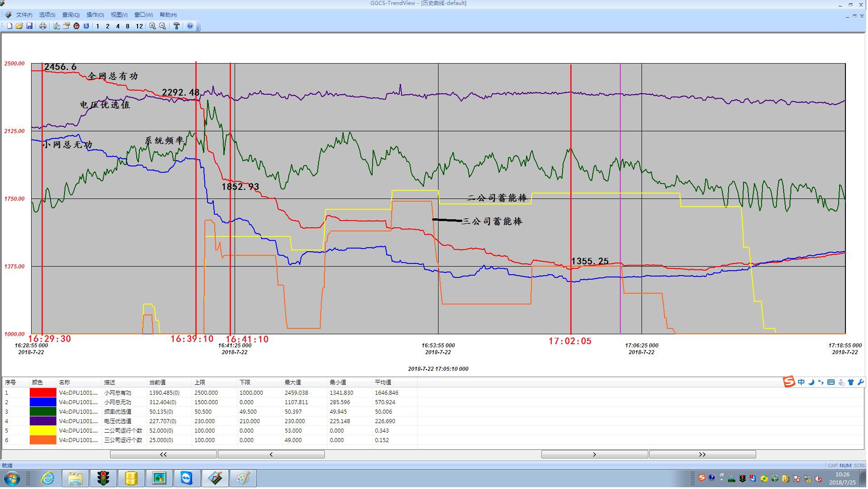Click the step forward > button
The image size is (868, 489).
(595, 454)
